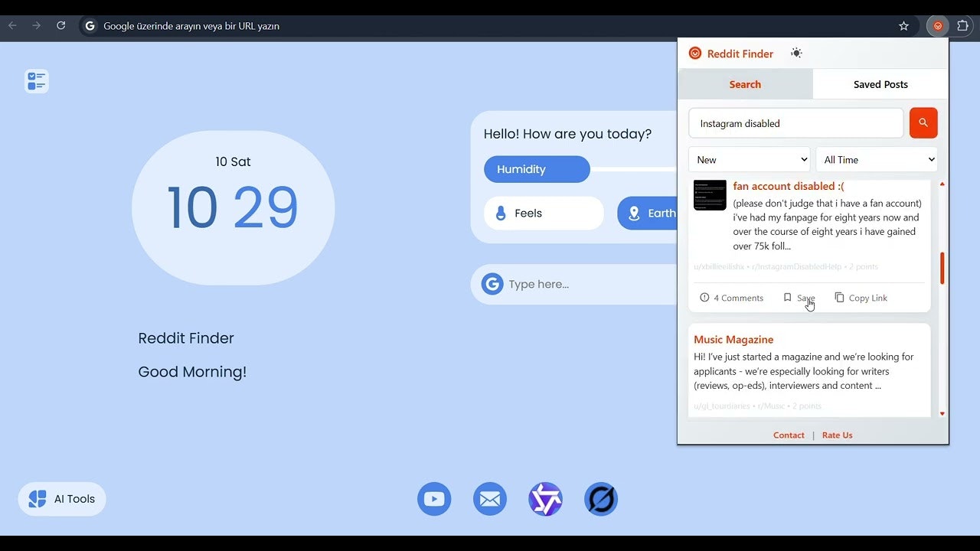Image resolution: width=980 pixels, height=551 pixels.
Task: Open the mail envelope shortcut icon
Action: click(x=490, y=499)
